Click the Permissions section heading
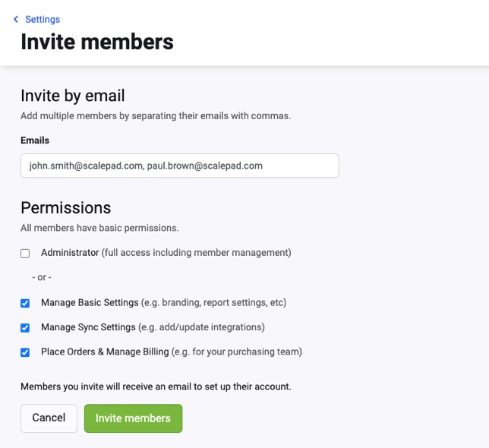This screenshot has width=489, height=448. pyautogui.click(x=66, y=207)
